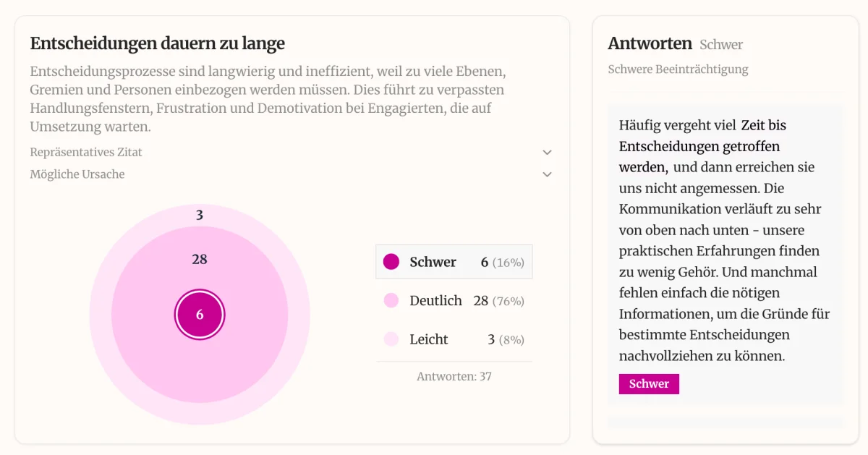Select the Leicht legend entry

point(454,339)
